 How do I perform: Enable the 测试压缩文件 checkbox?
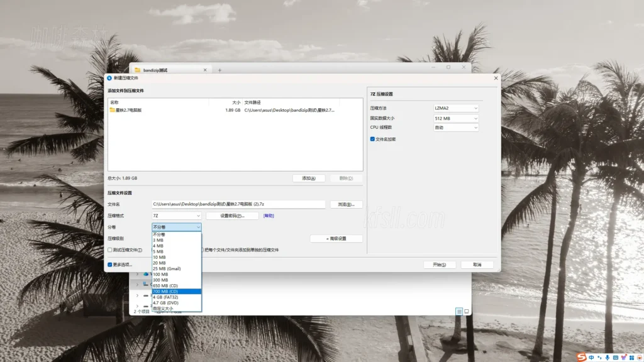coord(110,250)
